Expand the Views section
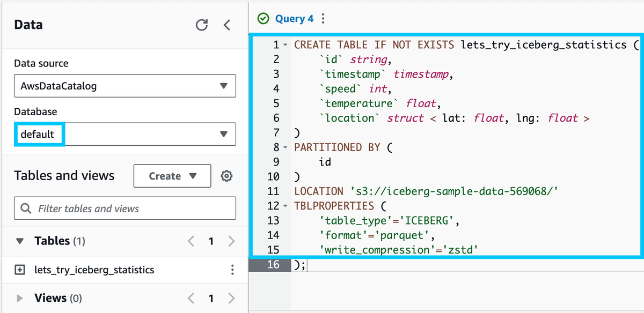Viewport: 644px width, 313px height. point(20,298)
